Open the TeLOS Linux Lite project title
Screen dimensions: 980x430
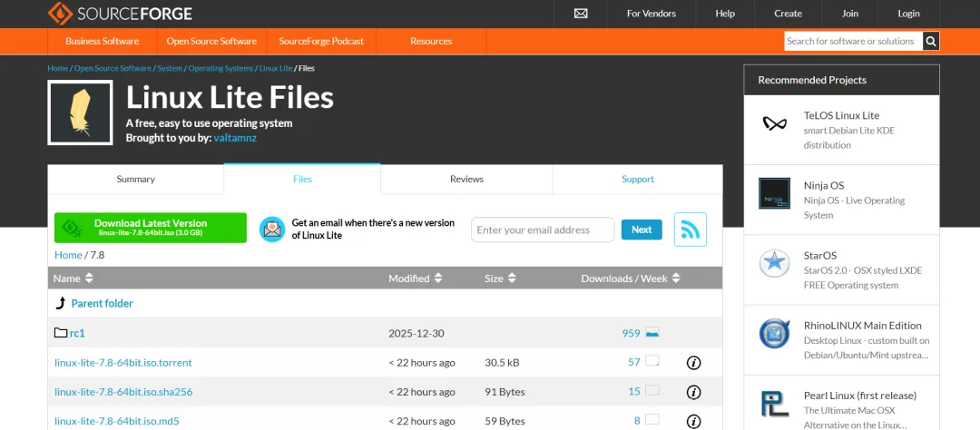coord(841,115)
